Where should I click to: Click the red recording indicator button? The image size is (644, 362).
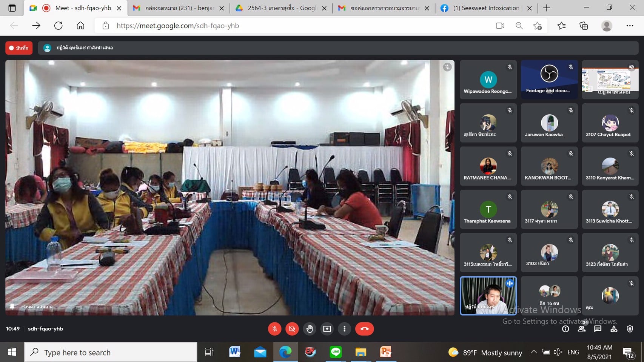click(19, 48)
